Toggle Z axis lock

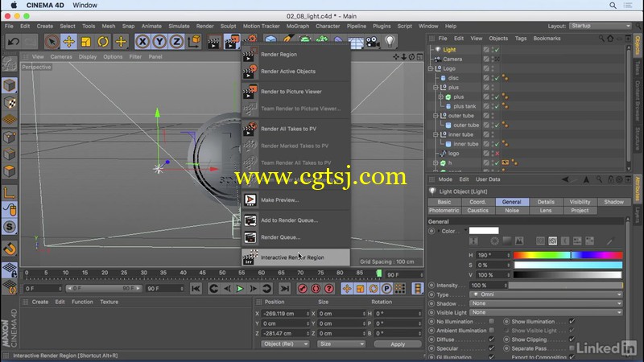coord(176,42)
